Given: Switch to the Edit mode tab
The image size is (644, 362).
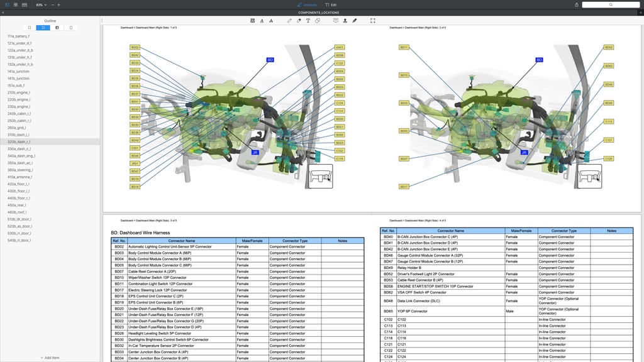Looking at the screenshot, I should click(x=330, y=4).
